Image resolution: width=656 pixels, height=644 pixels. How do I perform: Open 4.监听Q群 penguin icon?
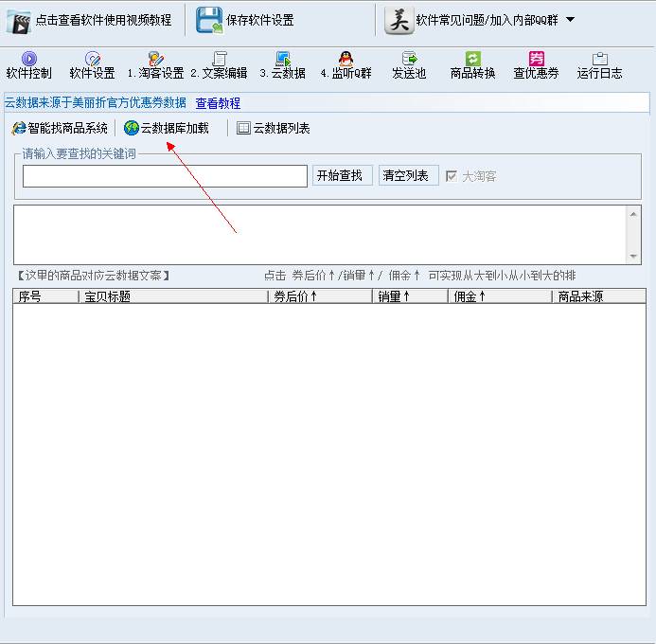pyautogui.click(x=346, y=59)
